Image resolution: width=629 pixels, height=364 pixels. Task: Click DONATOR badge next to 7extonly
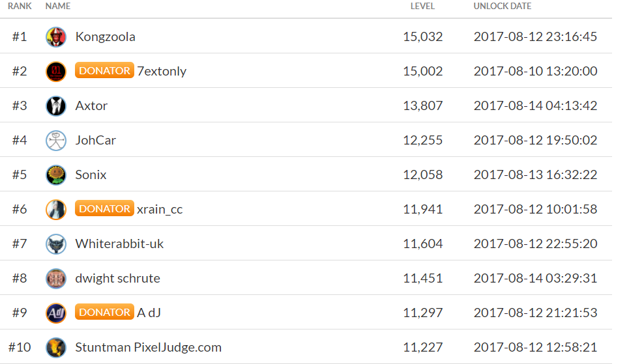click(x=104, y=71)
